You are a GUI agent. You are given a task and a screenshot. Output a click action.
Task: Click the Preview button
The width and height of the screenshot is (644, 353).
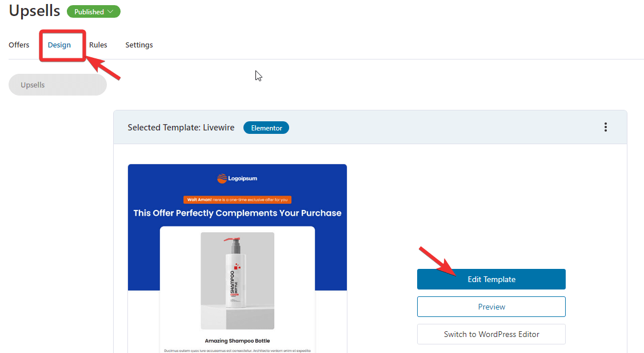click(x=491, y=307)
